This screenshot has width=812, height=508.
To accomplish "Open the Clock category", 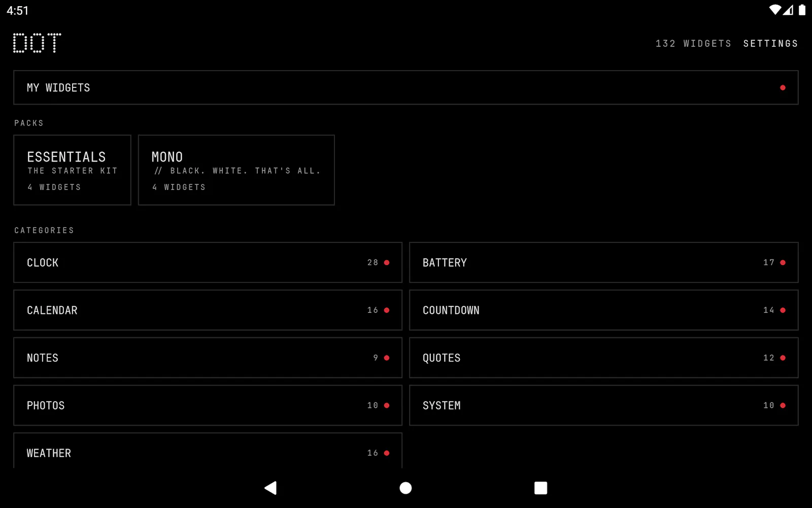I will 208,263.
